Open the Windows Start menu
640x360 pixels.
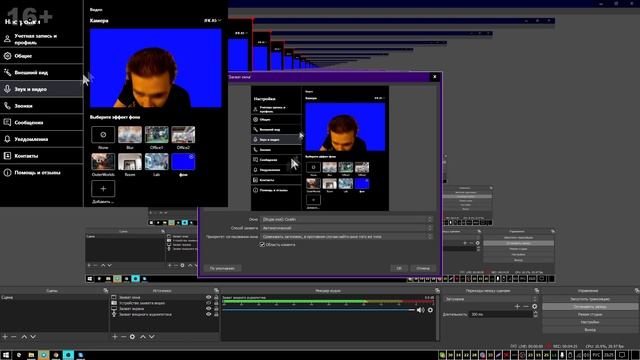pos(6,355)
